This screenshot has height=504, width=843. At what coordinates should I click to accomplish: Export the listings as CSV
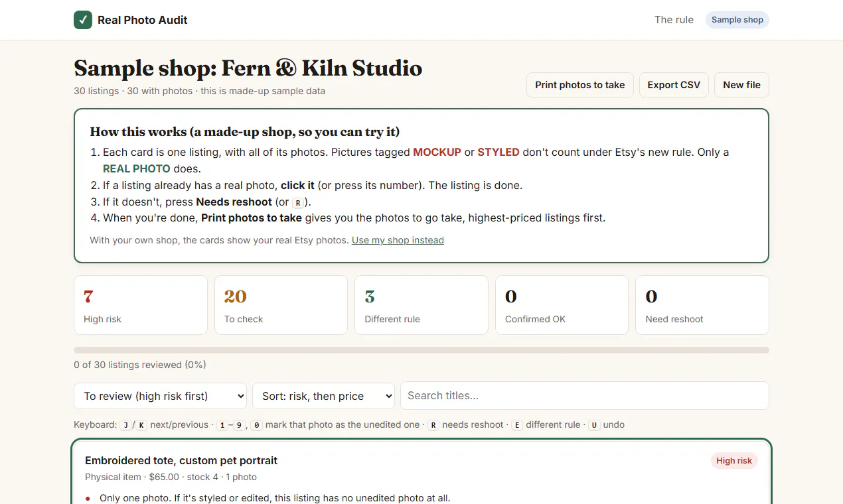click(674, 85)
